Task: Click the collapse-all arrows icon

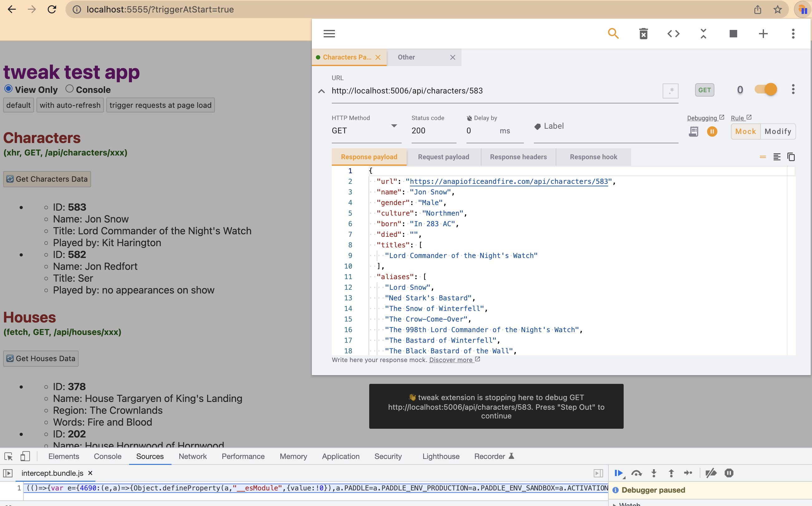Action: click(x=703, y=33)
